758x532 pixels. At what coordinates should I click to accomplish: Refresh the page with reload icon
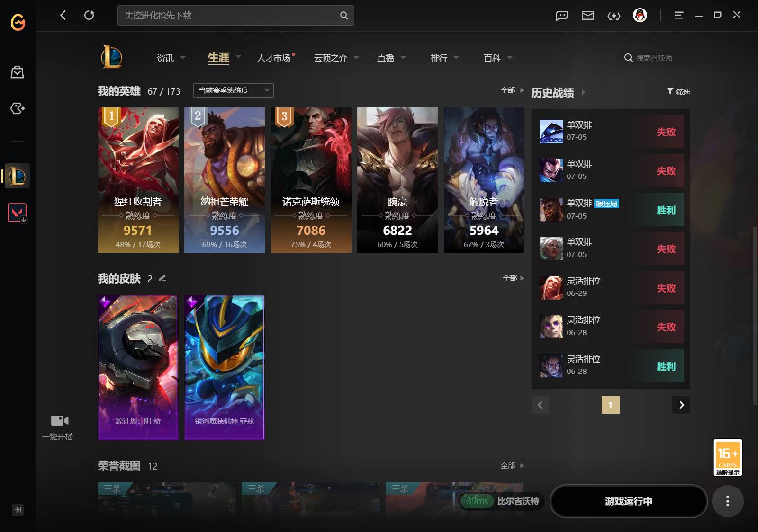pos(89,15)
